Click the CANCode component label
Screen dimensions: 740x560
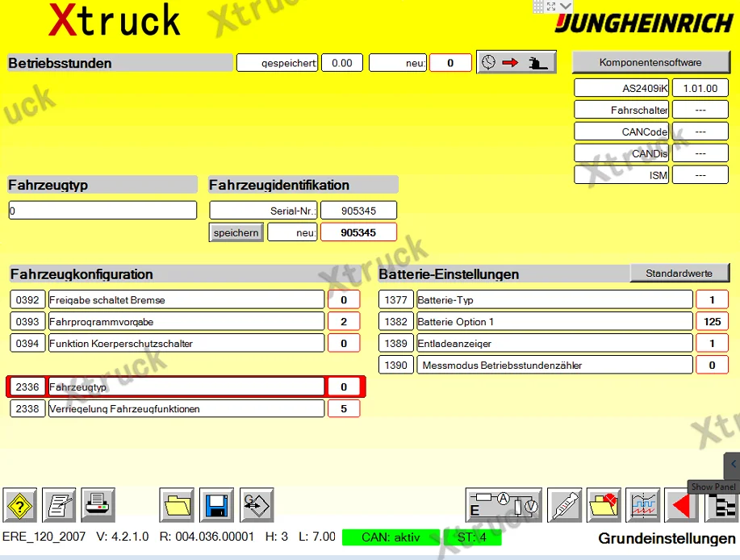pos(621,132)
